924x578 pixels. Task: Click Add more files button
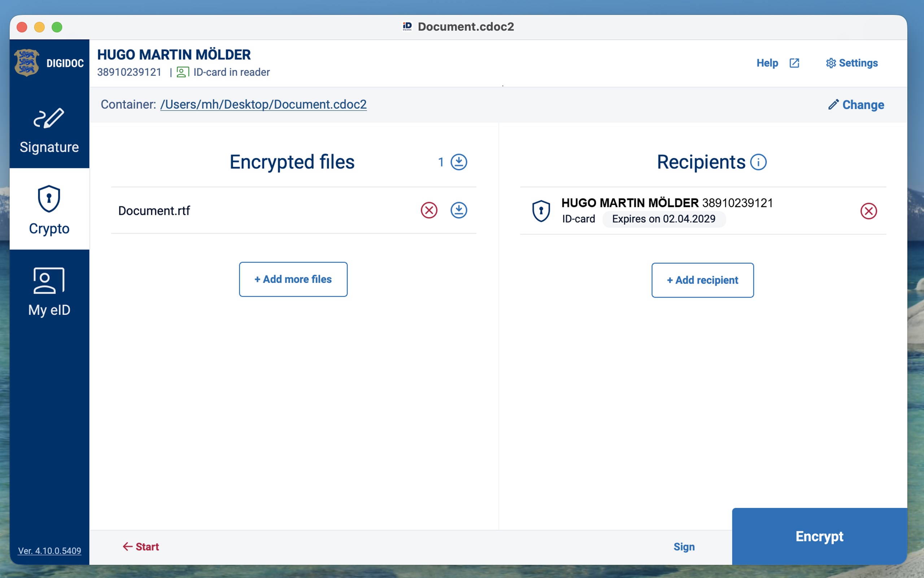293,280
